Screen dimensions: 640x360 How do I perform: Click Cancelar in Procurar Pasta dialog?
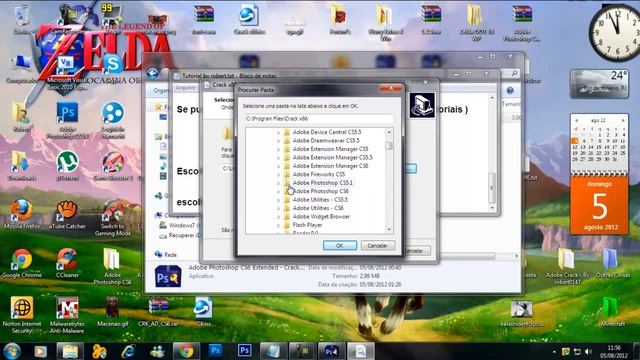pos(377,245)
